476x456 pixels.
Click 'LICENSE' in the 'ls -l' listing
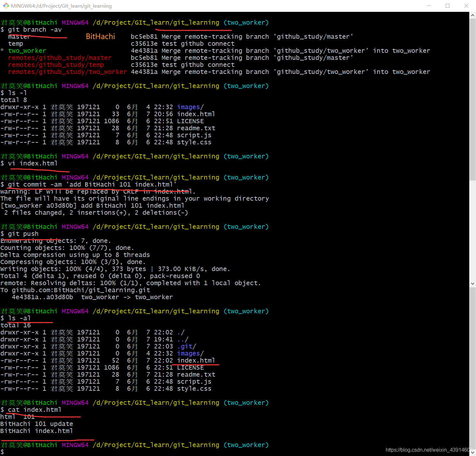coord(190,121)
